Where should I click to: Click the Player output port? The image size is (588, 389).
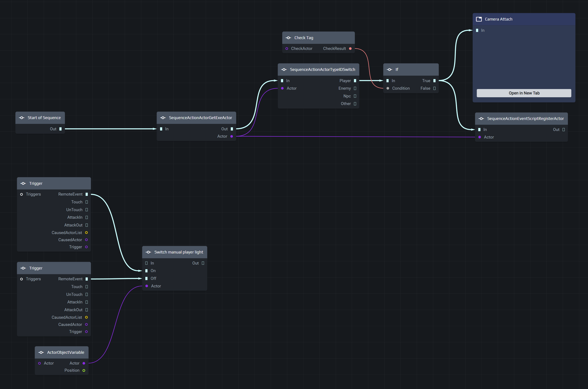(355, 81)
